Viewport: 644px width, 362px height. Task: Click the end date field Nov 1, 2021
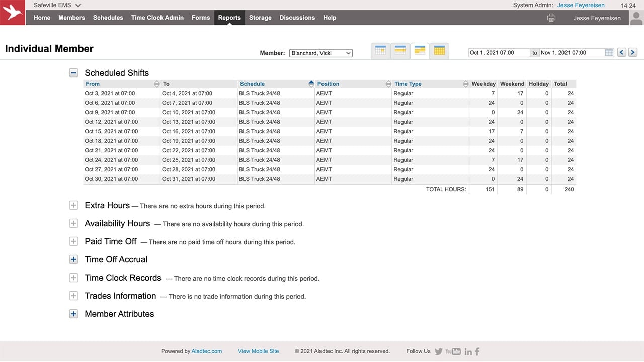[x=572, y=53]
